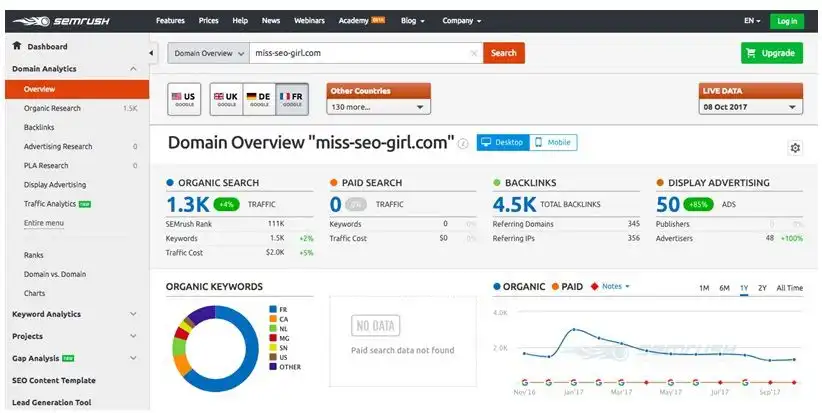Open the Overview item in the sidebar
822x413 pixels.
[x=77, y=89]
